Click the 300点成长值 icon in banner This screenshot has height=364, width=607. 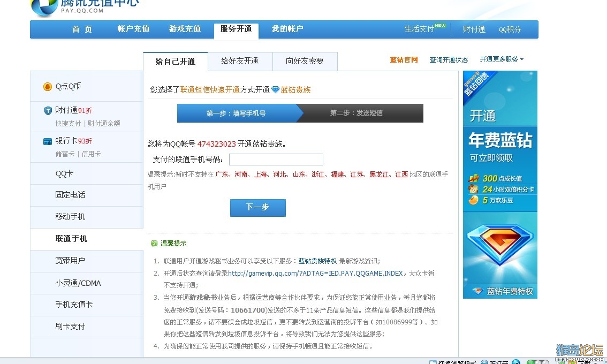[x=473, y=178]
